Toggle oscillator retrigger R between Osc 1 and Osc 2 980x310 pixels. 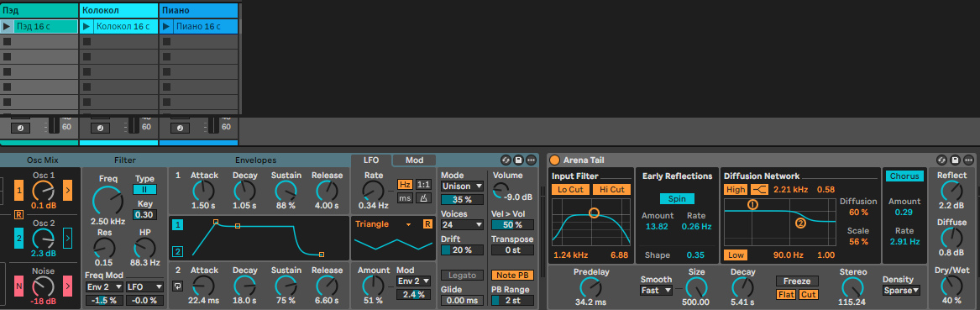(x=19, y=214)
